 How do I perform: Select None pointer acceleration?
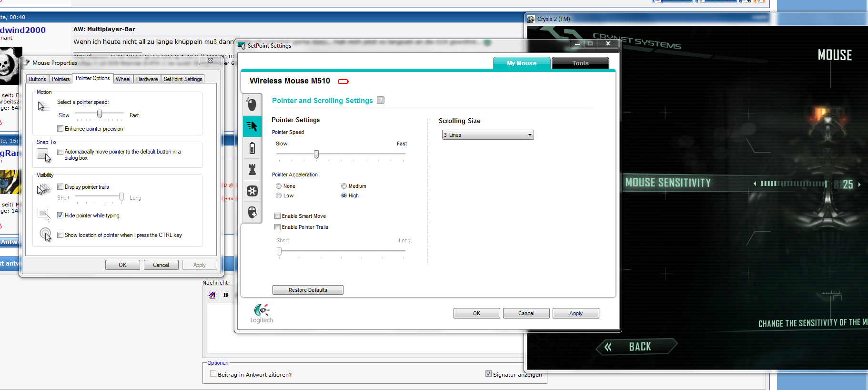coord(279,186)
